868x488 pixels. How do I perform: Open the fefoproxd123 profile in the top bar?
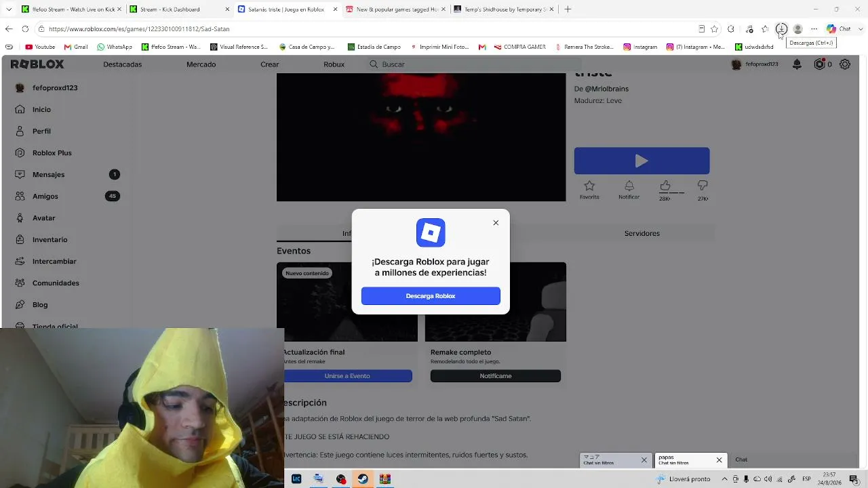pos(755,64)
